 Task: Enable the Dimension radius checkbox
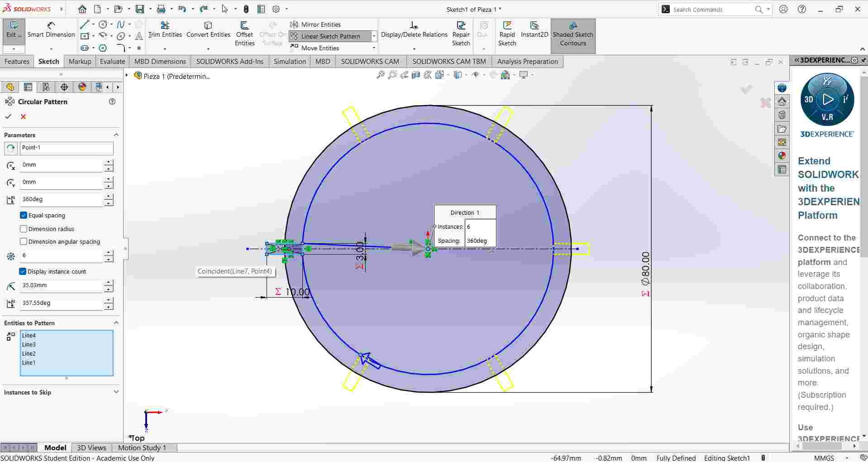(24, 229)
